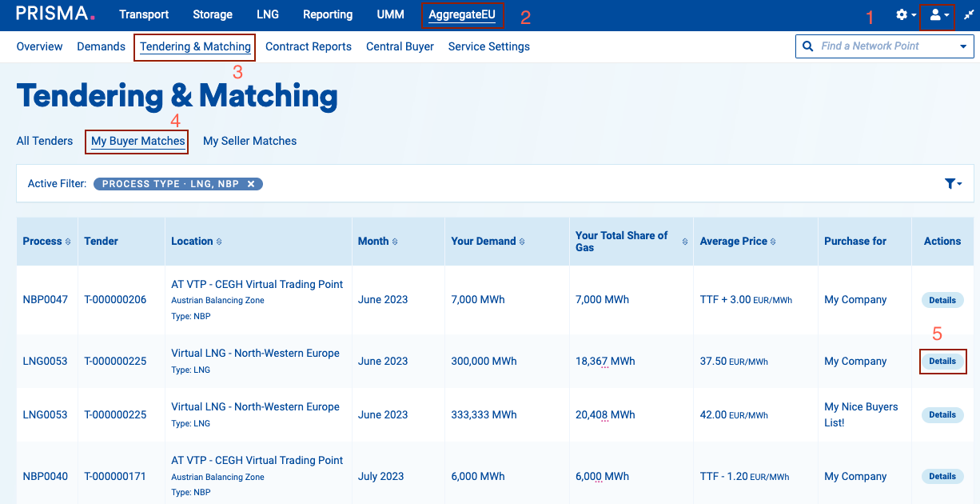Navigate to UMM
This screenshot has height=504, width=980.
391,14
